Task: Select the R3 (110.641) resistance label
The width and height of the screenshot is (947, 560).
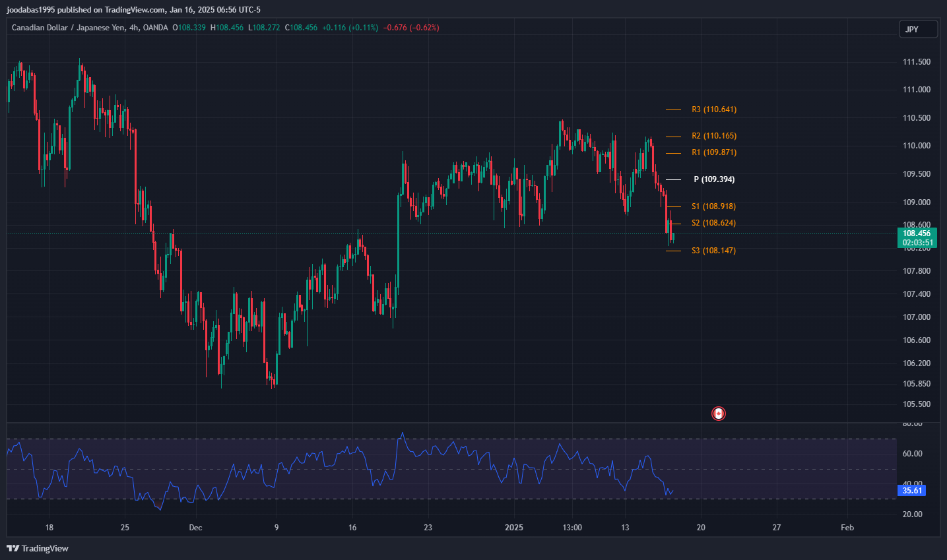Action: point(713,109)
